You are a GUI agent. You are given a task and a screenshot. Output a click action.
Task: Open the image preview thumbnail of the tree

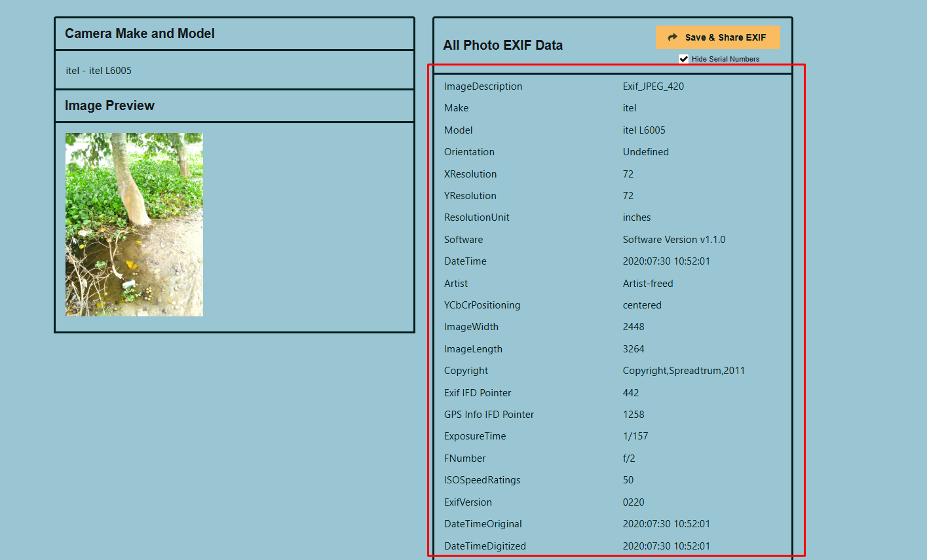coord(134,223)
